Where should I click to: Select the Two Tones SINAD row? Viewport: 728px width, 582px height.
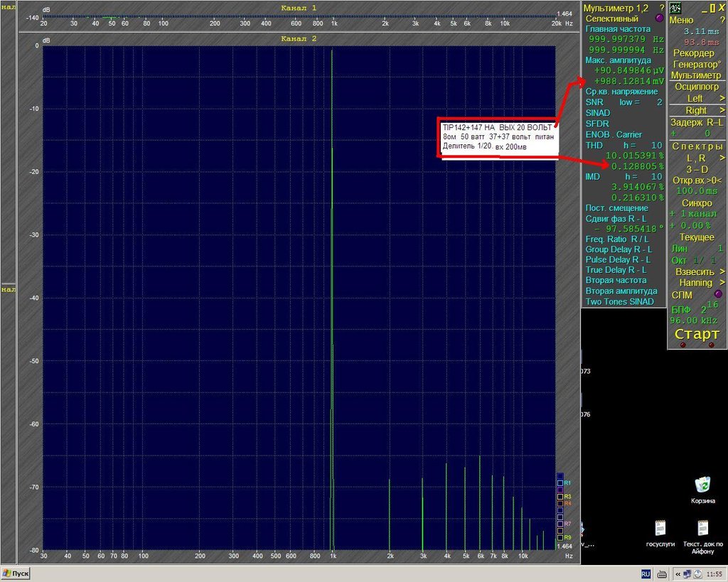619,302
